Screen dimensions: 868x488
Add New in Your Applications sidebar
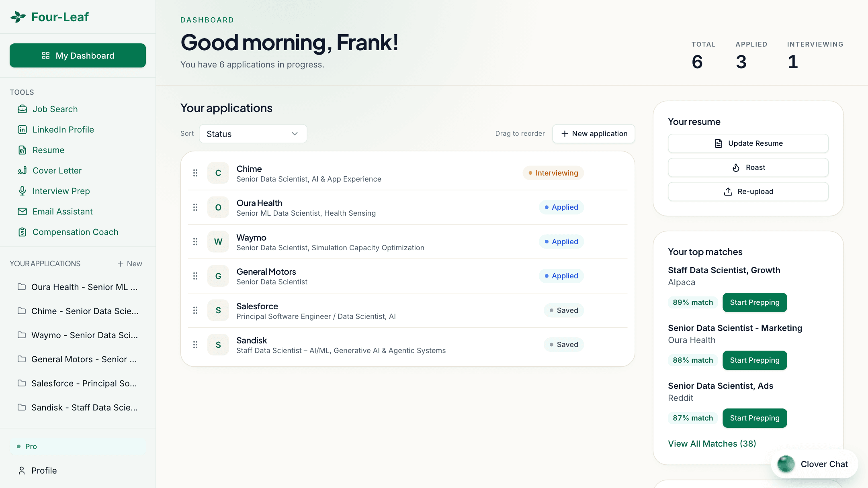coord(130,264)
